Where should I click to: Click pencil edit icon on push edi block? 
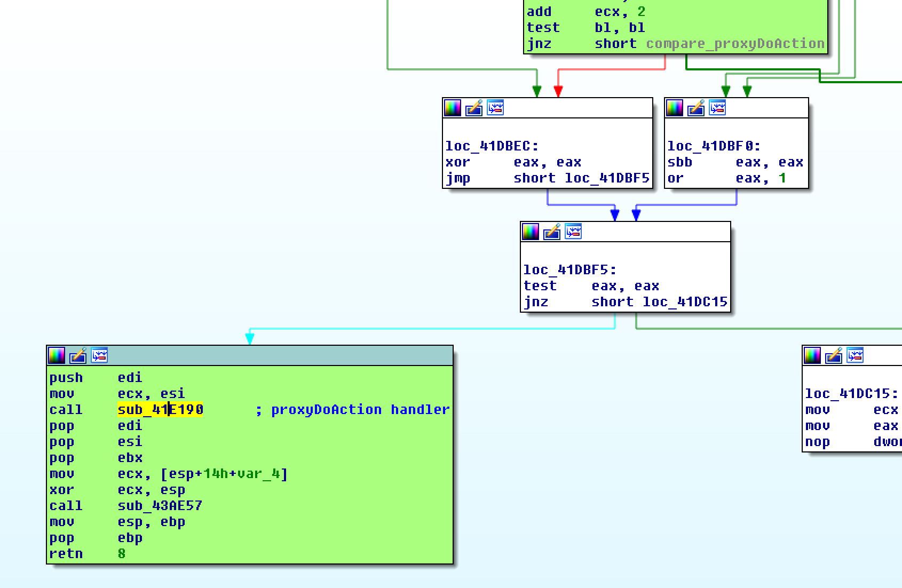[78, 356]
